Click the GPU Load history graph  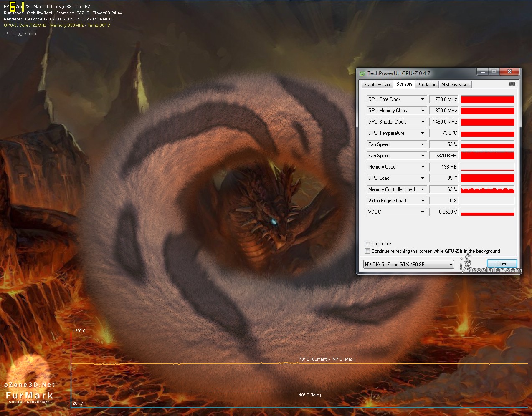487,178
